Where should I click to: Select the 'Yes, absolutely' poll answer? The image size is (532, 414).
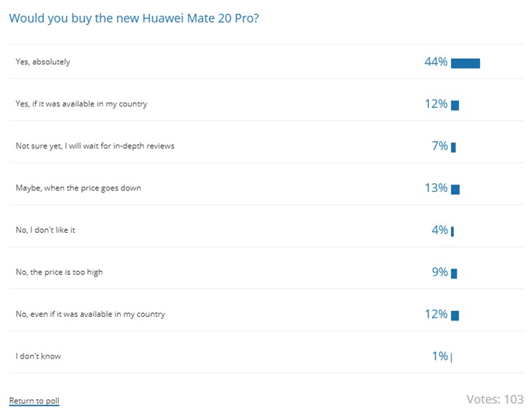click(x=43, y=62)
